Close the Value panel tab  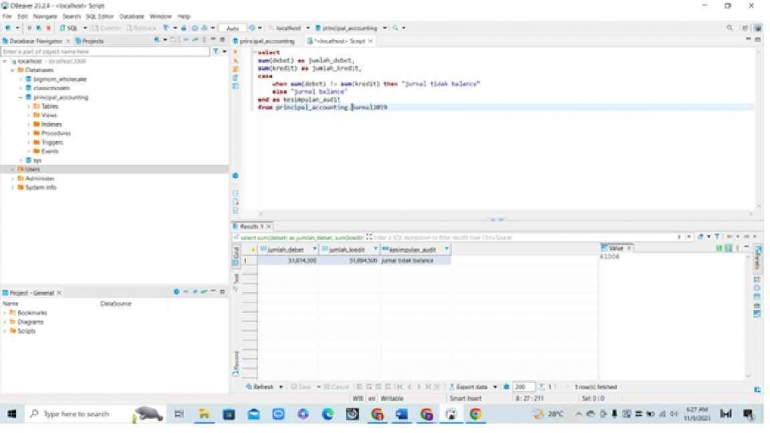tap(629, 248)
